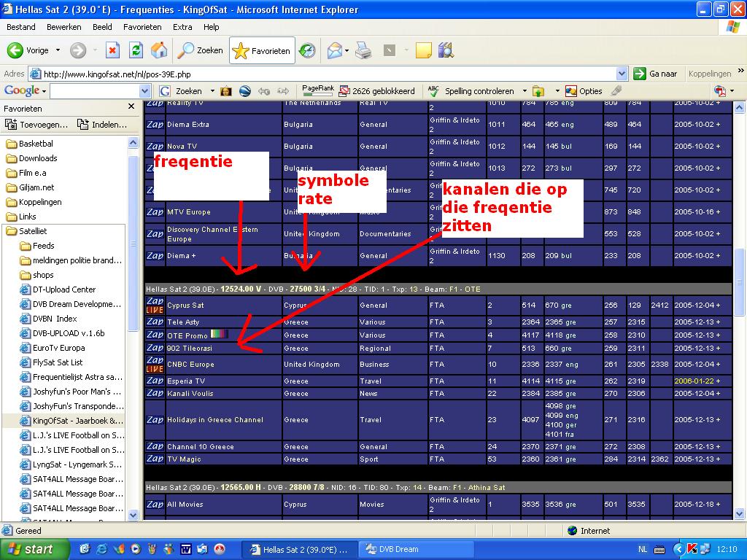747x560 pixels.
Task: Open the Basketbal favorites folder
Action: (x=29, y=144)
